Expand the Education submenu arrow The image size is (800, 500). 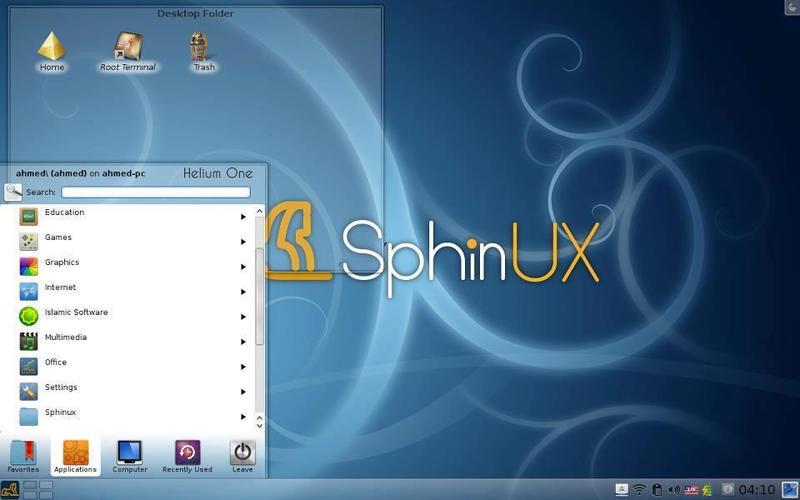(243, 217)
